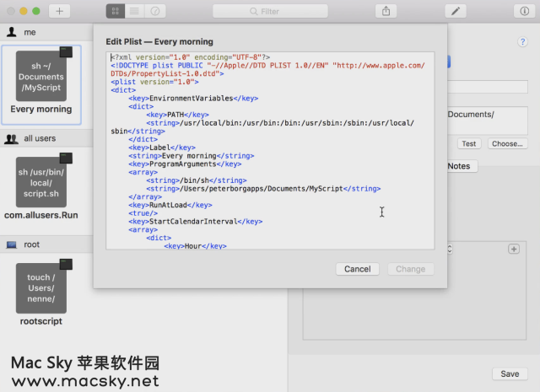Viewport: 540px width, 392px height.
Task: Click the script path field showing Documents/
Action: pyautogui.click(x=488, y=121)
